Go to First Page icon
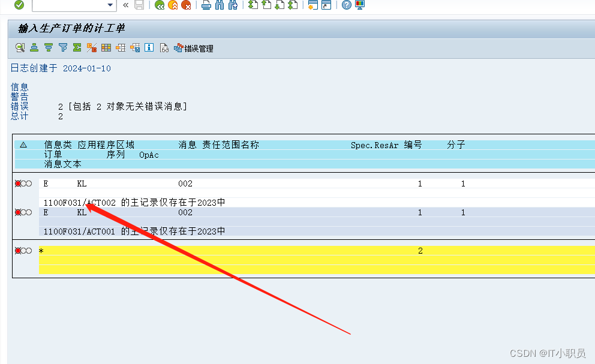This screenshot has width=595, height=364. [x=253, y=5]
